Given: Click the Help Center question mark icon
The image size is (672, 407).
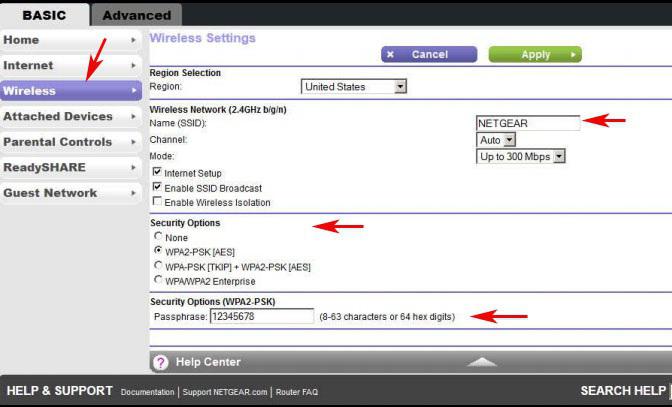Looking at the screenshot, I should pos(161,362).
